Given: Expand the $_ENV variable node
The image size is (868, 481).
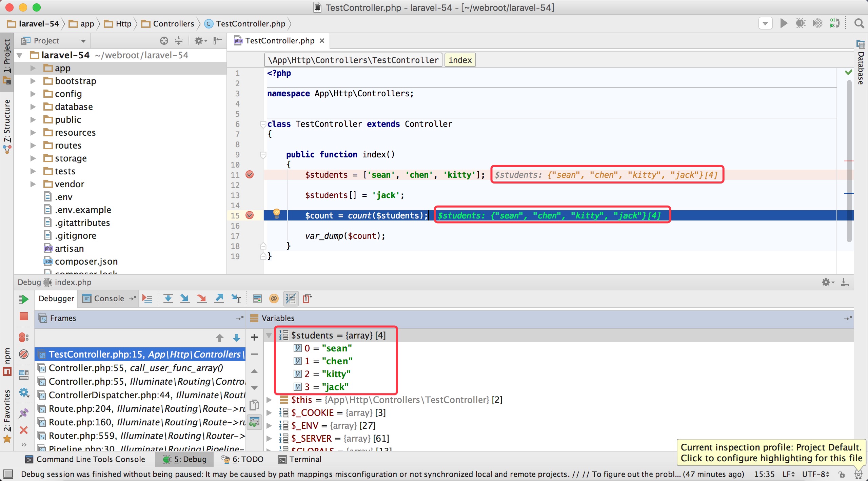Looking at the screenshot, I should coord(269,426).
